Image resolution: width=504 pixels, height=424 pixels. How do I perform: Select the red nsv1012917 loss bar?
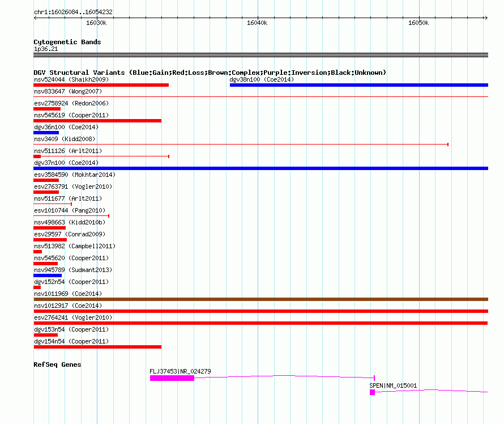pos(261,311)
